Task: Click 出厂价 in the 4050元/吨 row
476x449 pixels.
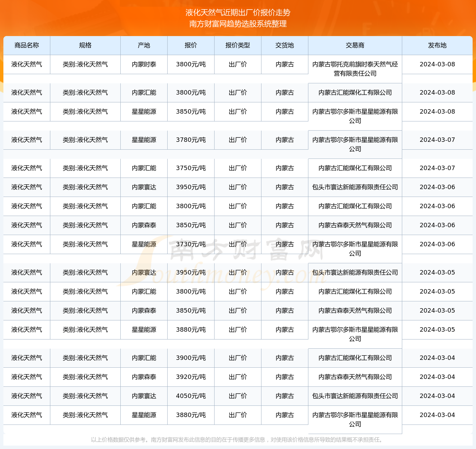Action: [238, 396]
